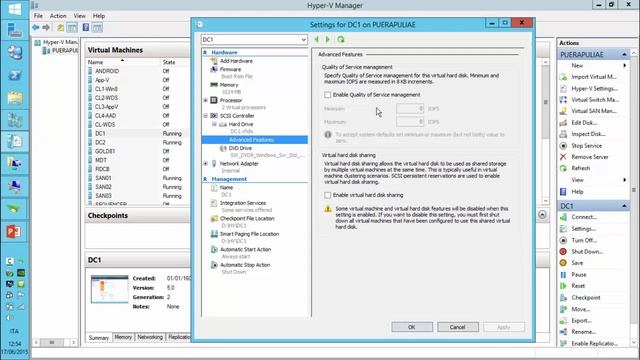The width and height of the screenshot is (640, 360).
Task: Select Automatic Stop Action item
Action: pyautogui.click(x=244, y=265)
